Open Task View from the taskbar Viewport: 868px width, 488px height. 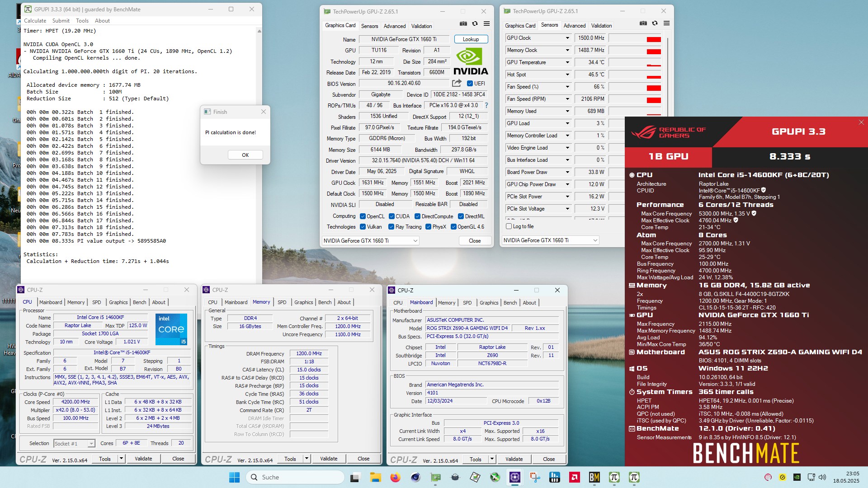coord(355,477)
